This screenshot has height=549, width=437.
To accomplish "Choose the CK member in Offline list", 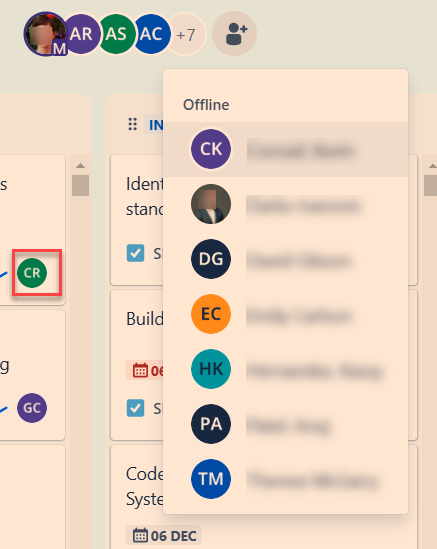I will 285,150.
